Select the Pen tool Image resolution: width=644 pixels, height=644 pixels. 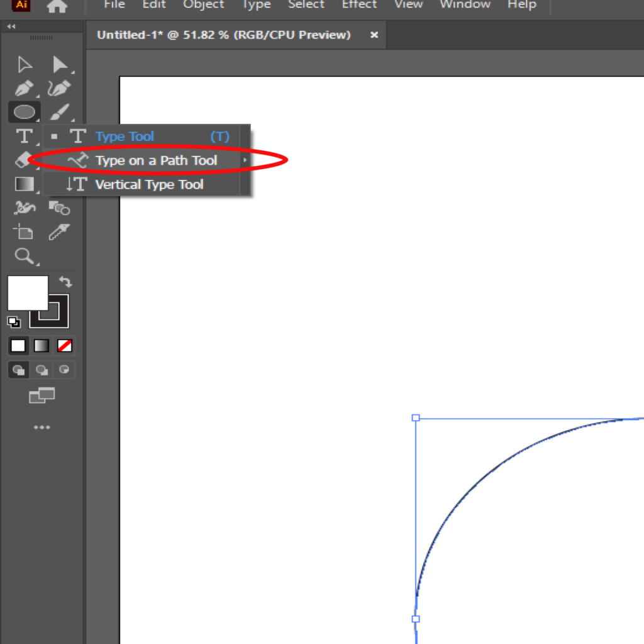click(24, 88)
